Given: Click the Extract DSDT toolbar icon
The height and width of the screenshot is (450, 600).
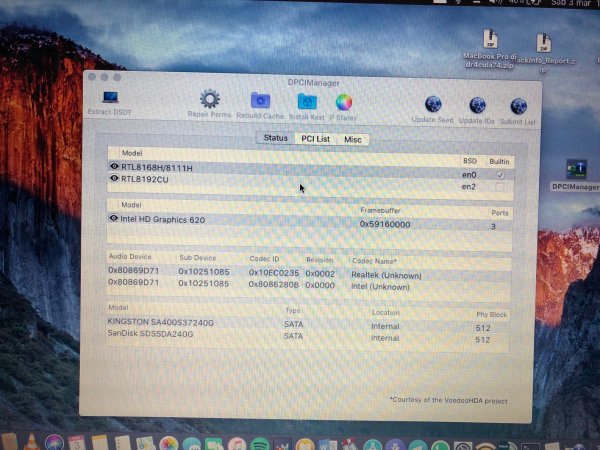Looking at the screenshot, I should (110, 97).
